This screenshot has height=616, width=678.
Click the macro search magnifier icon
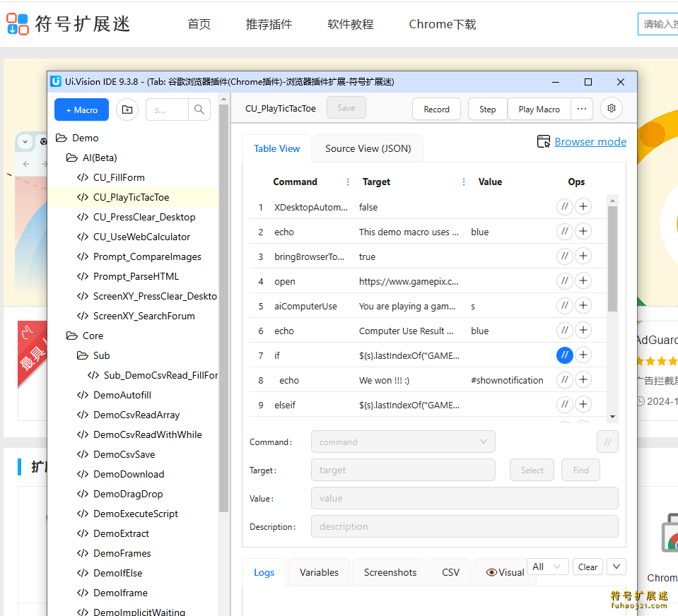[199, 109]
